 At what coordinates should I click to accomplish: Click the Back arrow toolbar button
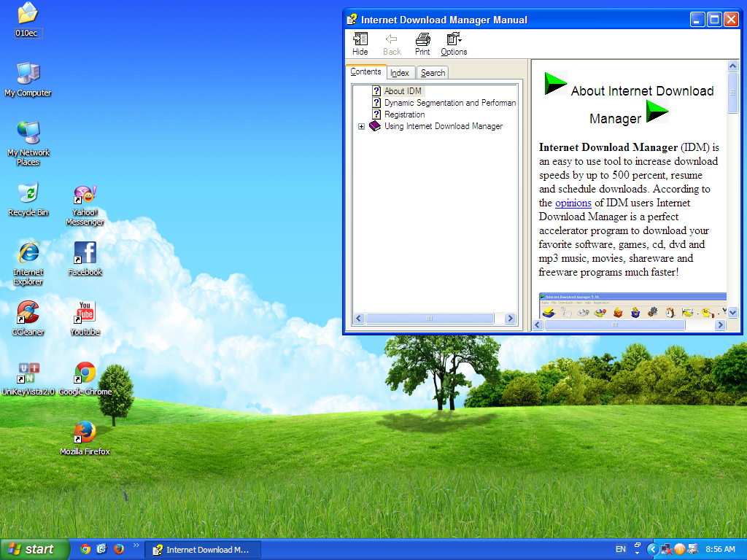click(x=392, y=44)
